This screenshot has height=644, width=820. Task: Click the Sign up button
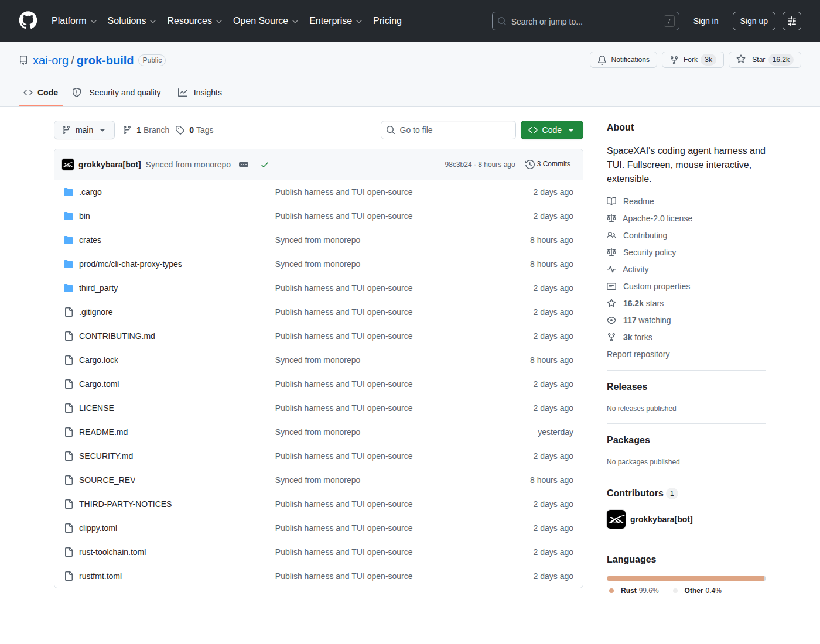pos(754,21)
